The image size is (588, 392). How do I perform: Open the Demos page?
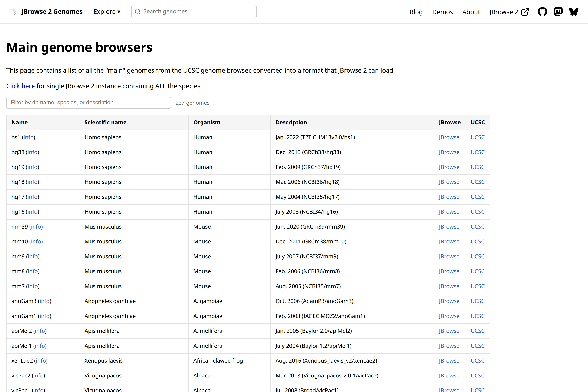click(x=443, y=12)
